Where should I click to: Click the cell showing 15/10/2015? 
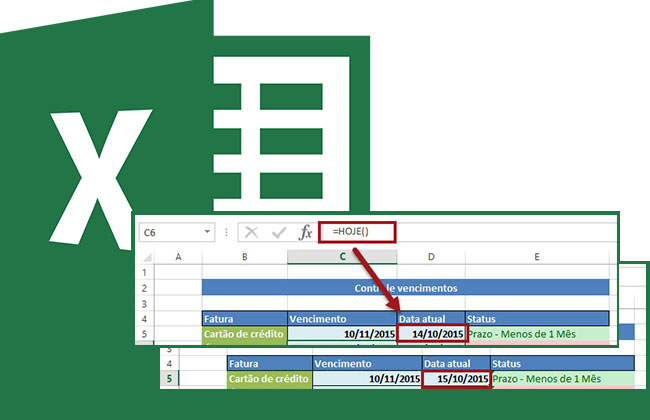click(x=457, y=379)
